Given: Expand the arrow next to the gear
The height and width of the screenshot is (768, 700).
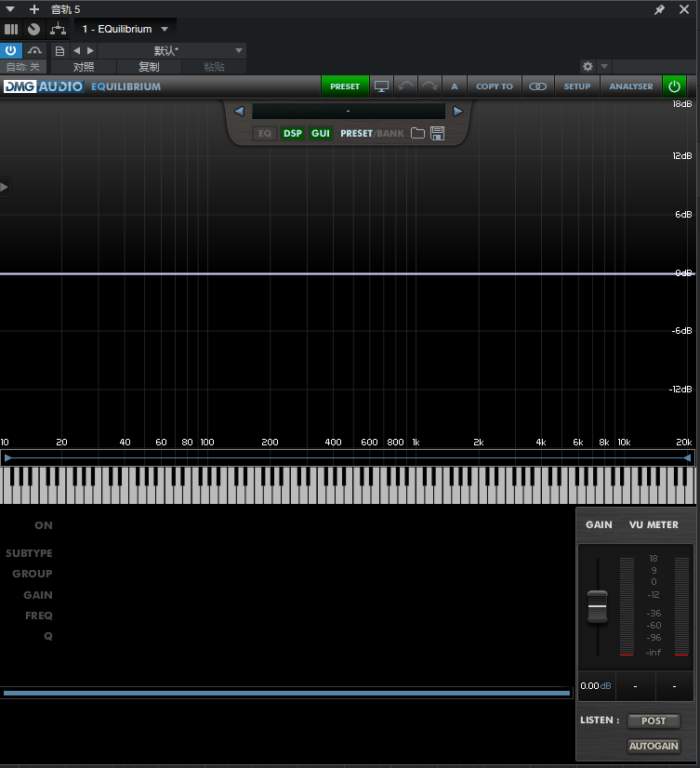Looking at the screenshot, I should pyautogui.click(x=604, y=66).
